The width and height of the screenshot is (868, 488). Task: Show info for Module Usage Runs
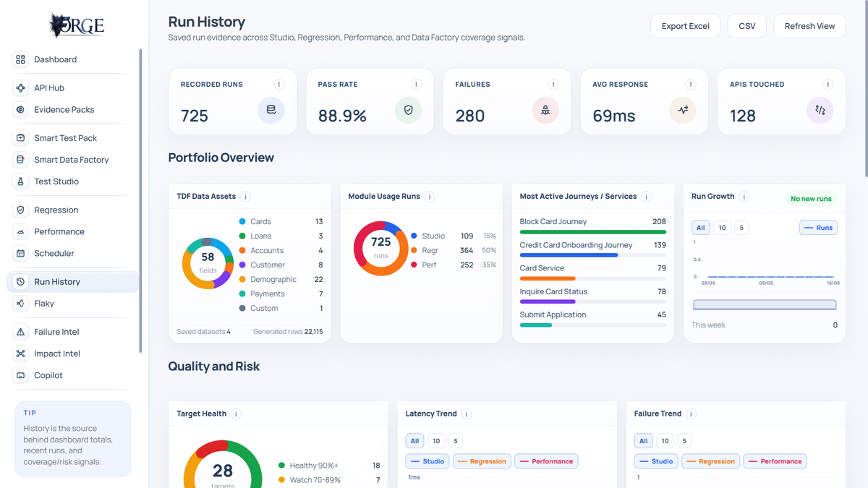click(x=430, y=197)
